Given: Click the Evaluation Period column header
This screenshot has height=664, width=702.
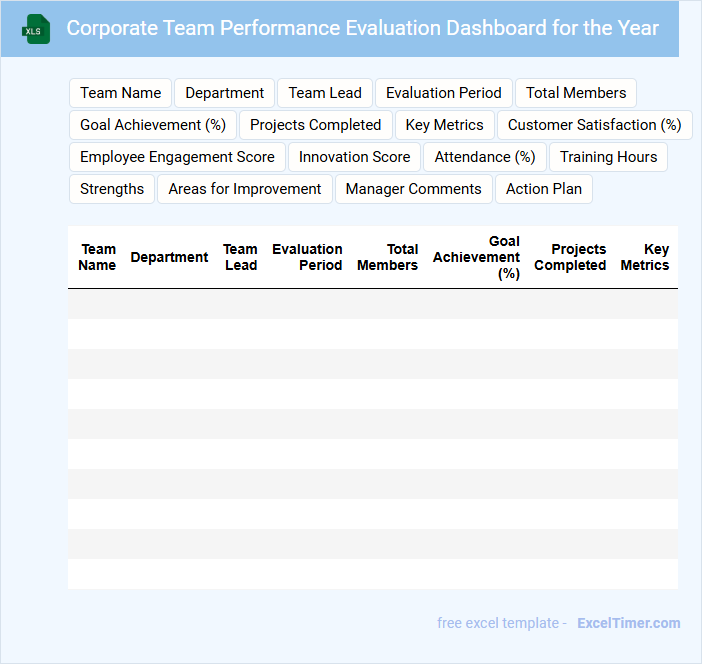Looking at the screenshot, I should click(307, 257).
